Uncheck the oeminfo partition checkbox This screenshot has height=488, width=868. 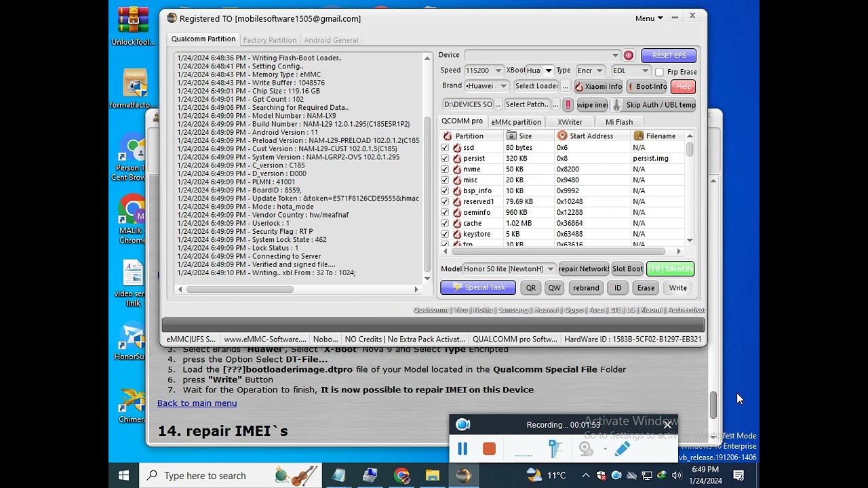tap(445, 212)
